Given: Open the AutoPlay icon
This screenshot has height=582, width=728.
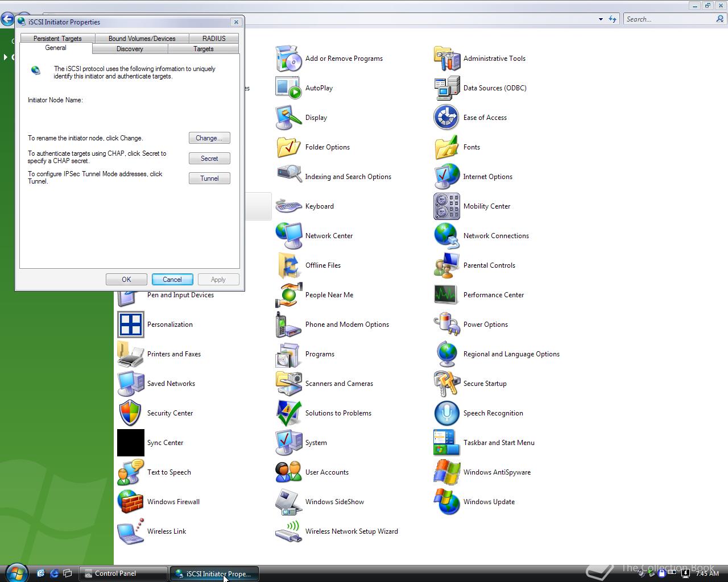Looking at the screenshot, I should point(289,88).
